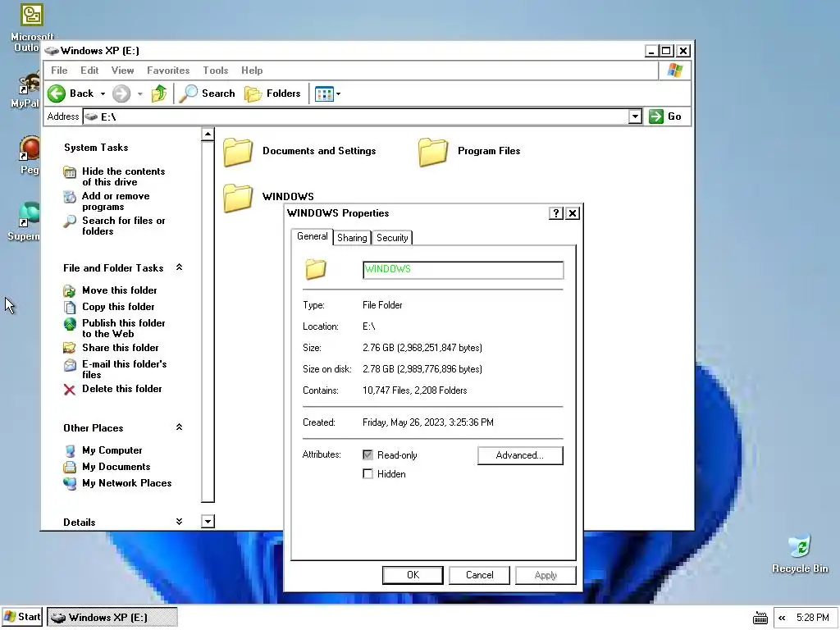Viewport: 840px width, 630px height.
Task: Expand hidden tray icons chevron
Action: (x=782, y=619)
